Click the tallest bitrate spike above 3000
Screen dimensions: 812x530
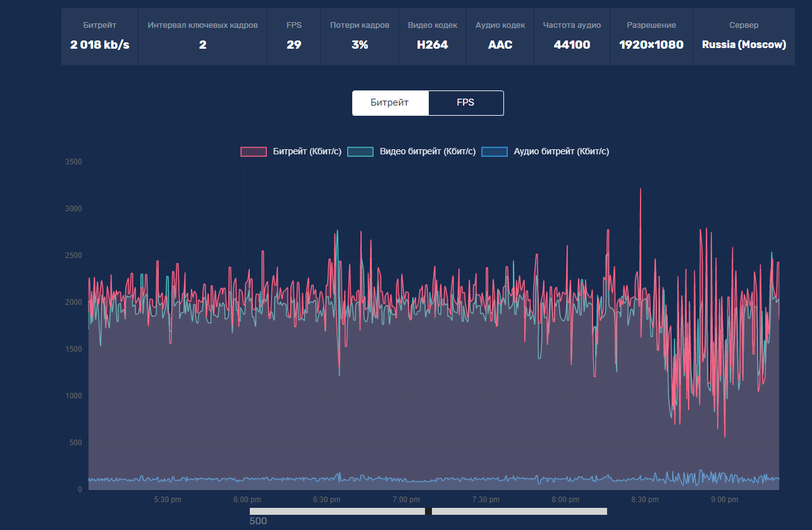(641, 189)
